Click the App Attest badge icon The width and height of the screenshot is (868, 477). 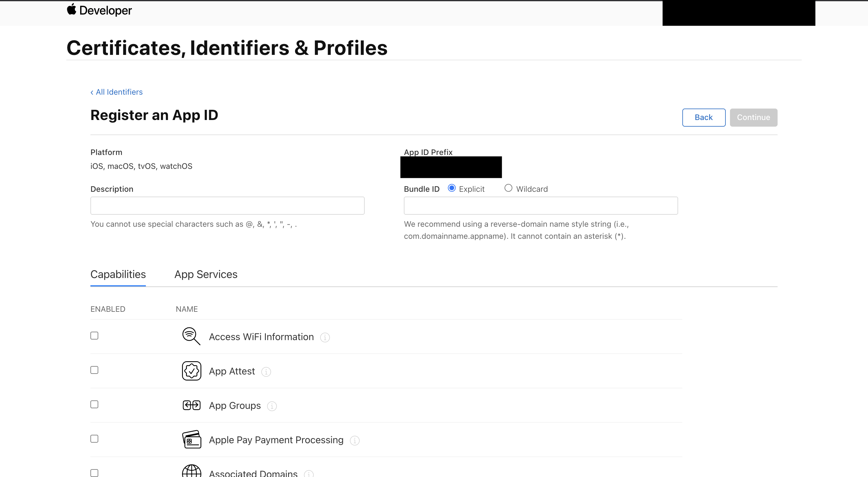191,371
